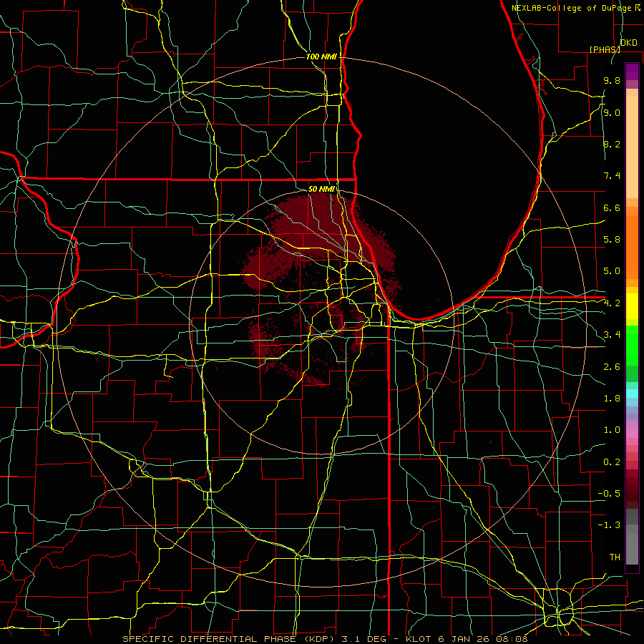Image resolution: width=644 pixels, height=644 pixels.
Task: Select the cyan band on the color scale
Action: [632, 394]
